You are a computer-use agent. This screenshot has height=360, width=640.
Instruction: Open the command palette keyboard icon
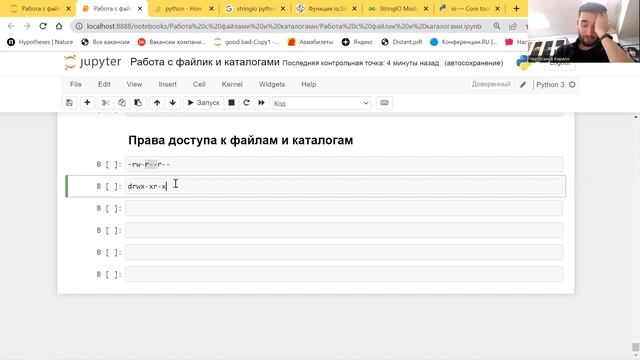[x=384, y=103]
